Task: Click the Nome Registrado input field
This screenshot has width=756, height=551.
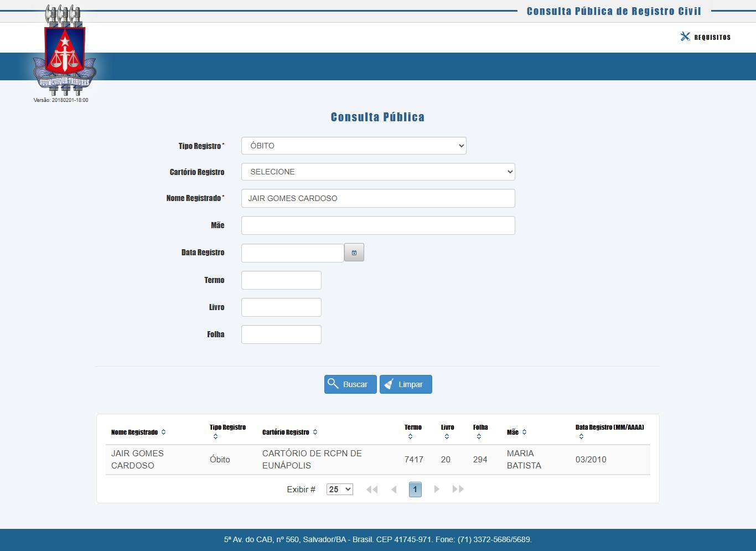Action: click(378, 198)
